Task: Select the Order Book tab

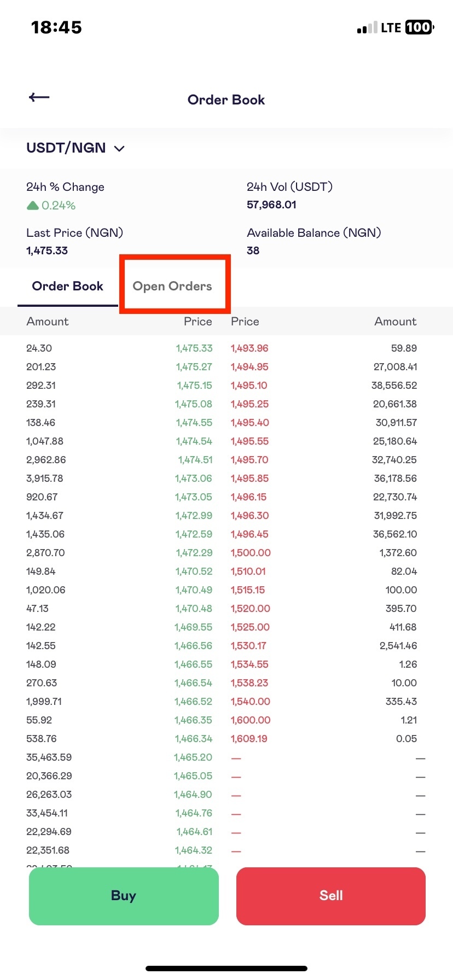Action: click(67, 286)
